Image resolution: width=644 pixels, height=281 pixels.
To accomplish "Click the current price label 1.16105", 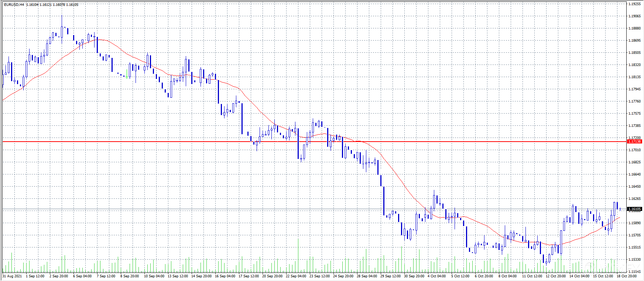I will tap(634, 209).
